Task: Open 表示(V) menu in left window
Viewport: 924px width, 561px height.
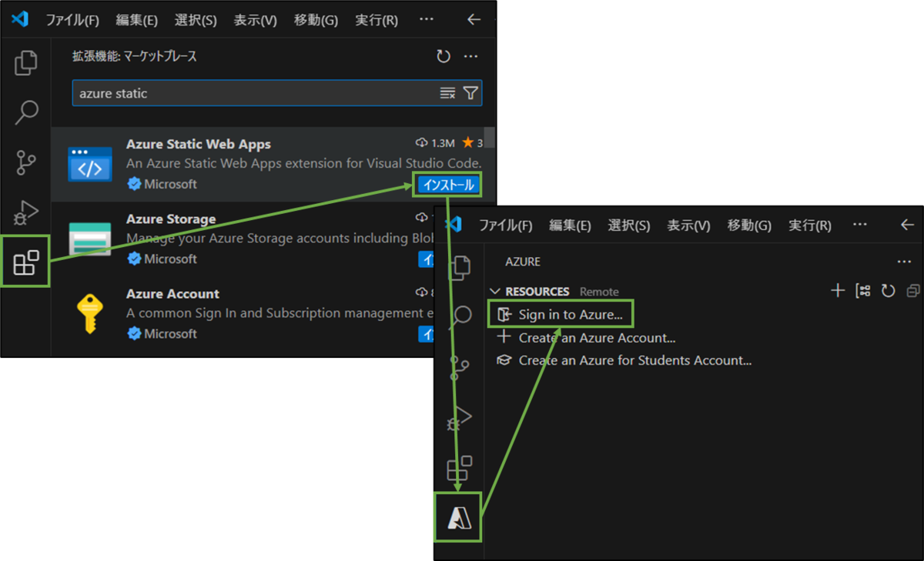Action: pos(256,20)
